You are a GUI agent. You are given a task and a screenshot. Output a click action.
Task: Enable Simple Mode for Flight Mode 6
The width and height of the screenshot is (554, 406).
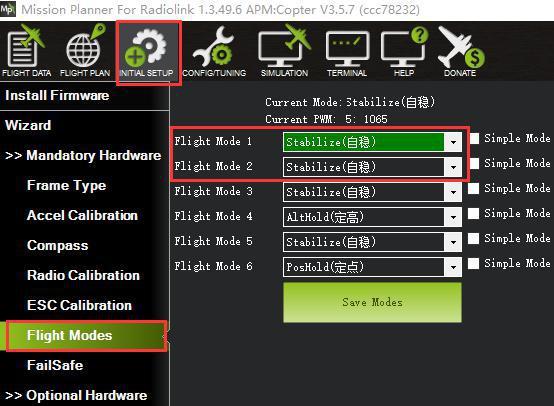click(474, 263)
